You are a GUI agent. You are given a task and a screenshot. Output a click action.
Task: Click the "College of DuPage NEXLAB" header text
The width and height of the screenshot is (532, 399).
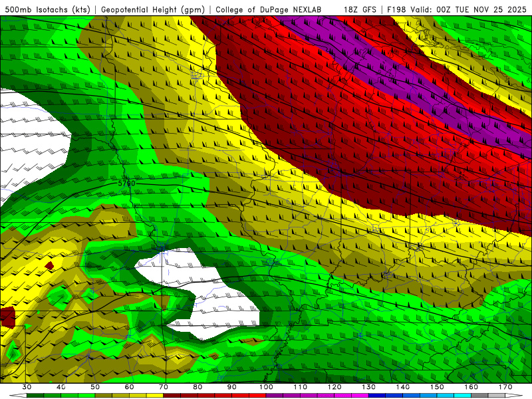[x=269, y=9]
